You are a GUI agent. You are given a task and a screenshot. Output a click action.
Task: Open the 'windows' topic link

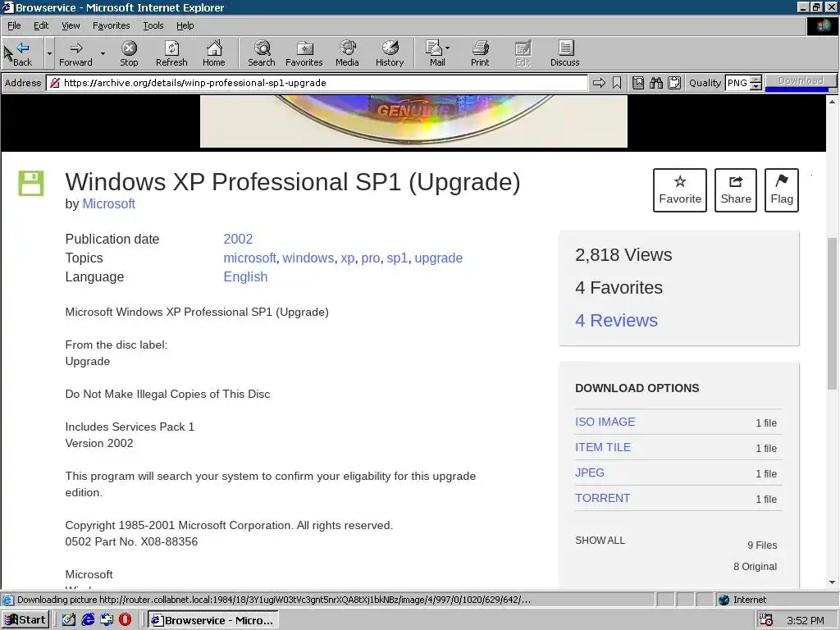308,258
